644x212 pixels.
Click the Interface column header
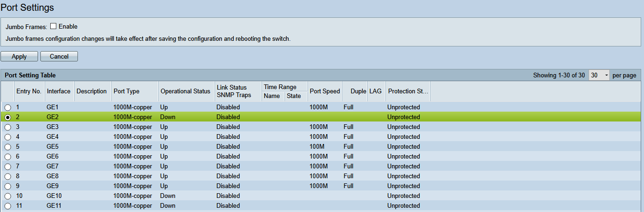point(59,91)
